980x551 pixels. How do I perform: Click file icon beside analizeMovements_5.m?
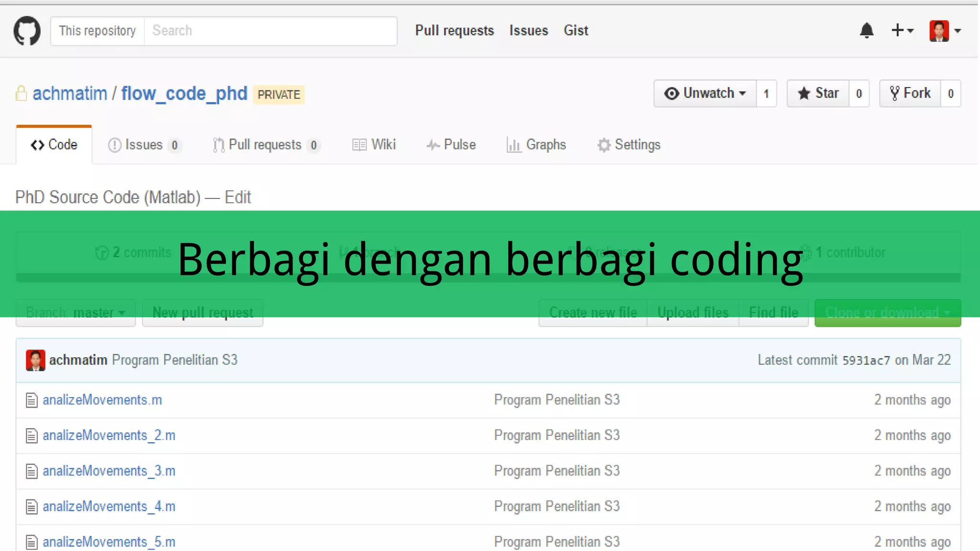[32, 542]
